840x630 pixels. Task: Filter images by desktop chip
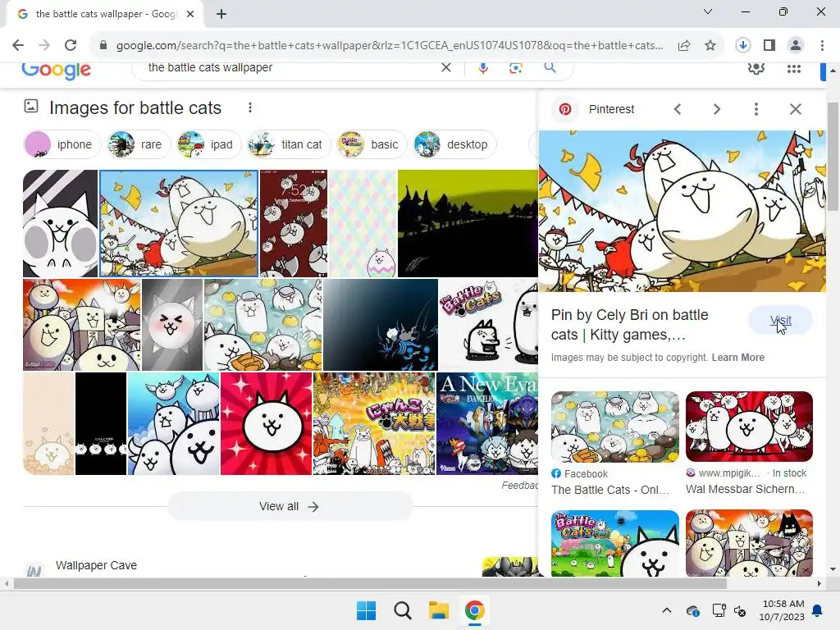[454, 144]
